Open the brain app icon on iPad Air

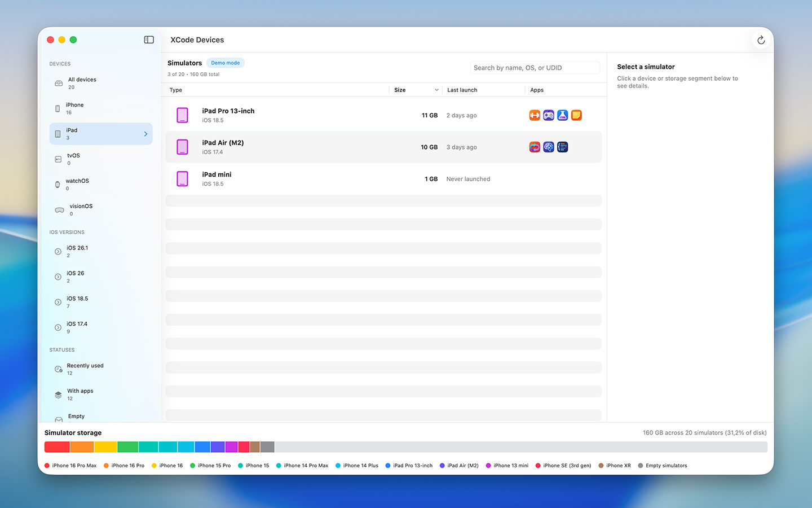548,147
